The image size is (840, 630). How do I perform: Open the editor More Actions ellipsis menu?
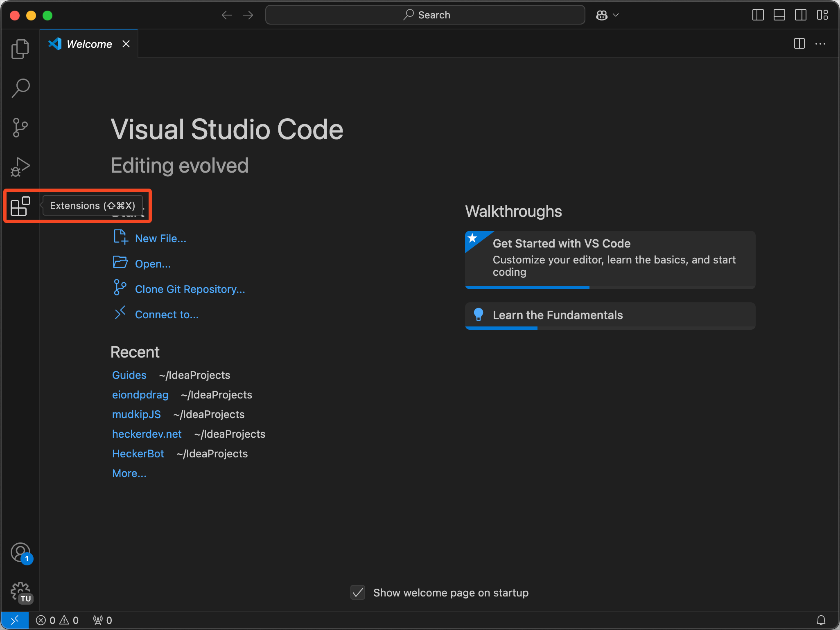pos(820,44)
